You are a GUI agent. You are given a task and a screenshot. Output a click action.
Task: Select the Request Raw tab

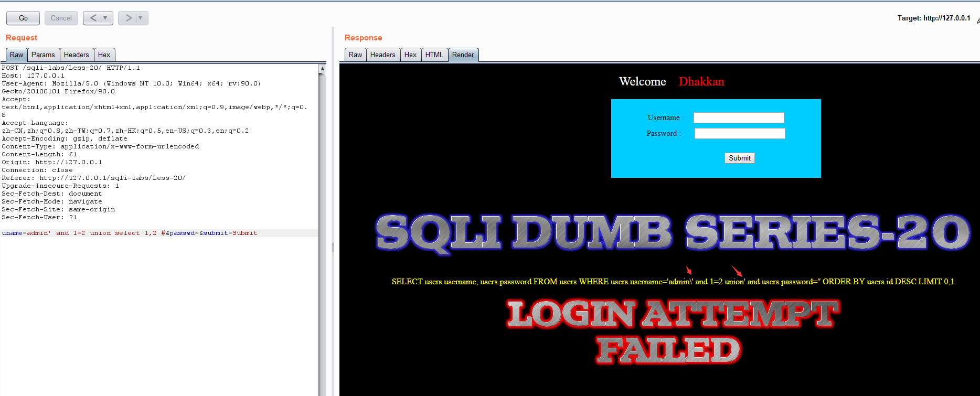[x=16, y=55]
